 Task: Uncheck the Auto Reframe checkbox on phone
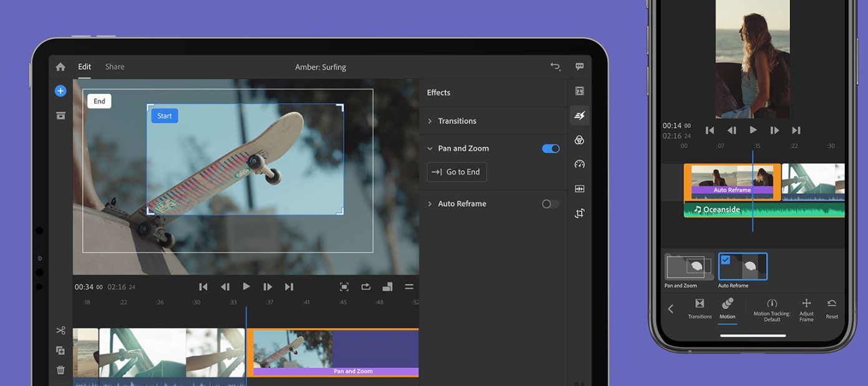tap(726, 260)
